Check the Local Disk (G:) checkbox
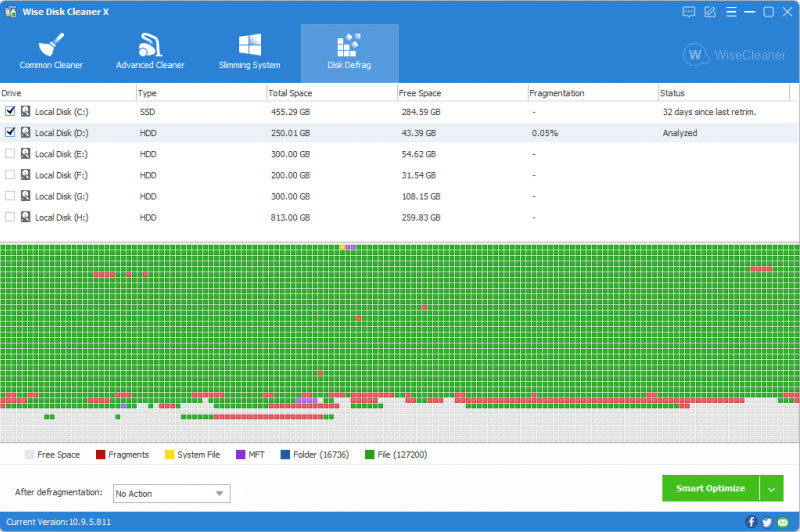Viewport: 800px width, 532px height. (10, 196)
